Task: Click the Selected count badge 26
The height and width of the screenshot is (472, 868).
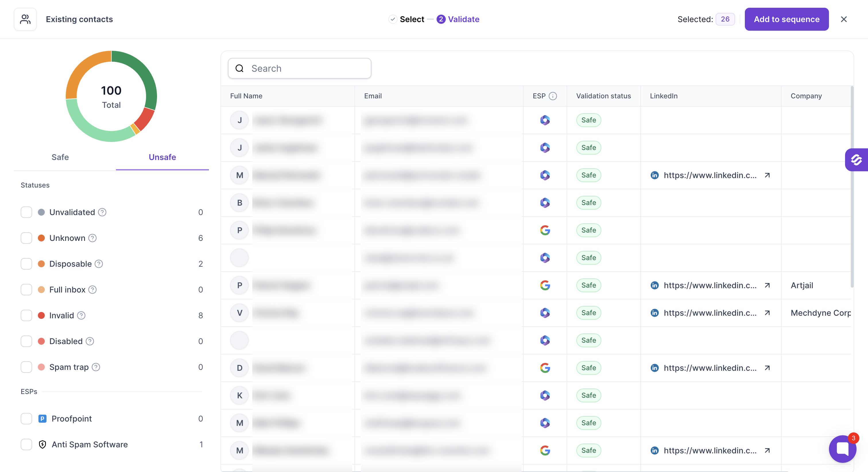Action: click(725, 19)
